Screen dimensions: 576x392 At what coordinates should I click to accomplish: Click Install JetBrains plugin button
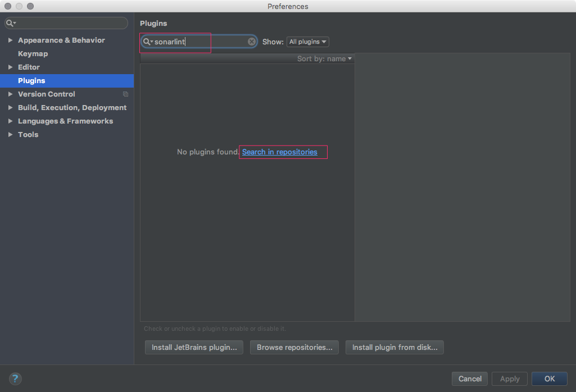click(194, 347)
